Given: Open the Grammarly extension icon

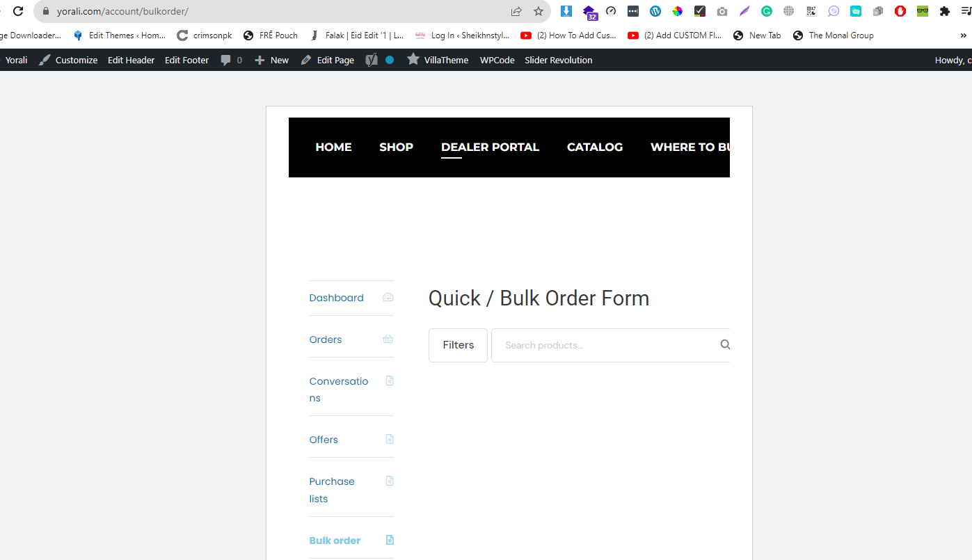Looking at the screenshot, I should click(767, 11).
